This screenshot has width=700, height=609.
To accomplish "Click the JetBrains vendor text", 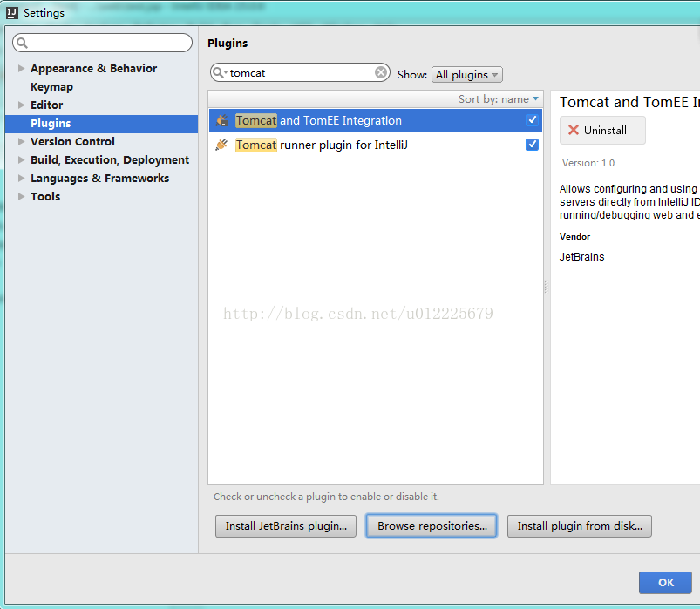I will pos(581,256).
